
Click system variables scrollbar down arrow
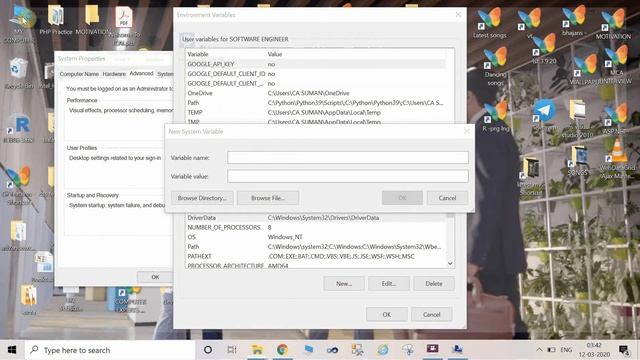point(450,264)
